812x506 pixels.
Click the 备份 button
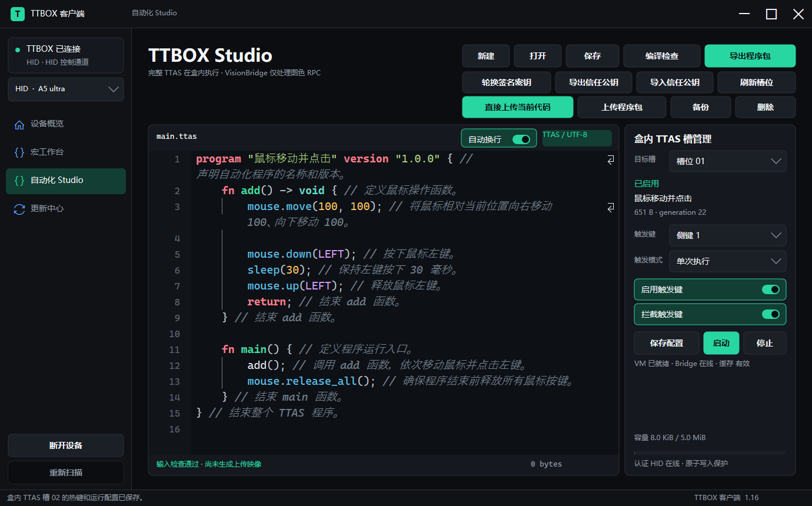[x=701, y=107]
